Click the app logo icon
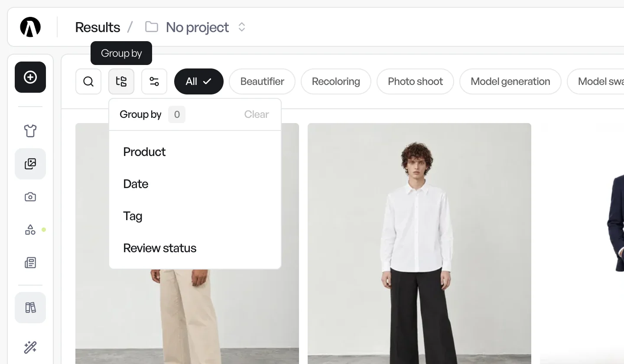The width and height of the screenshot is (624, 364). click(x=30, y=27)
